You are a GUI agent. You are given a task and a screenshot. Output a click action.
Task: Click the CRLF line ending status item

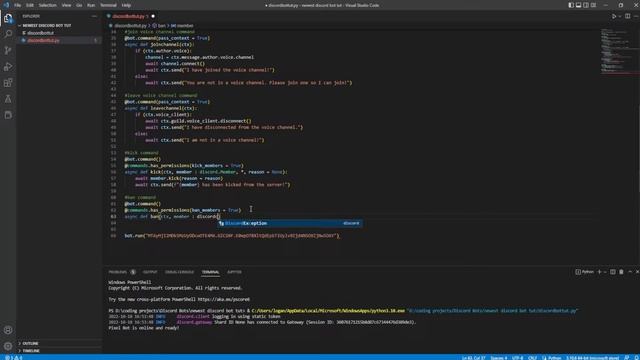tap(532, 358)
